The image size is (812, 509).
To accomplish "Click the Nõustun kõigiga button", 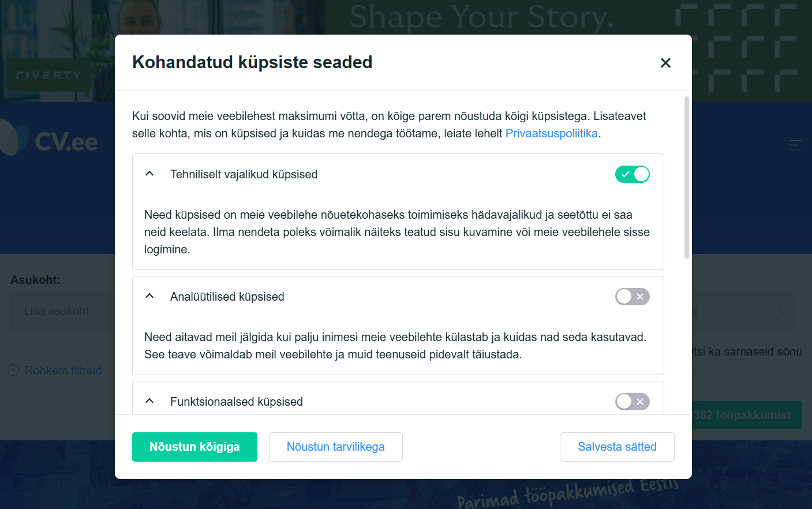I will pos(194,447).
